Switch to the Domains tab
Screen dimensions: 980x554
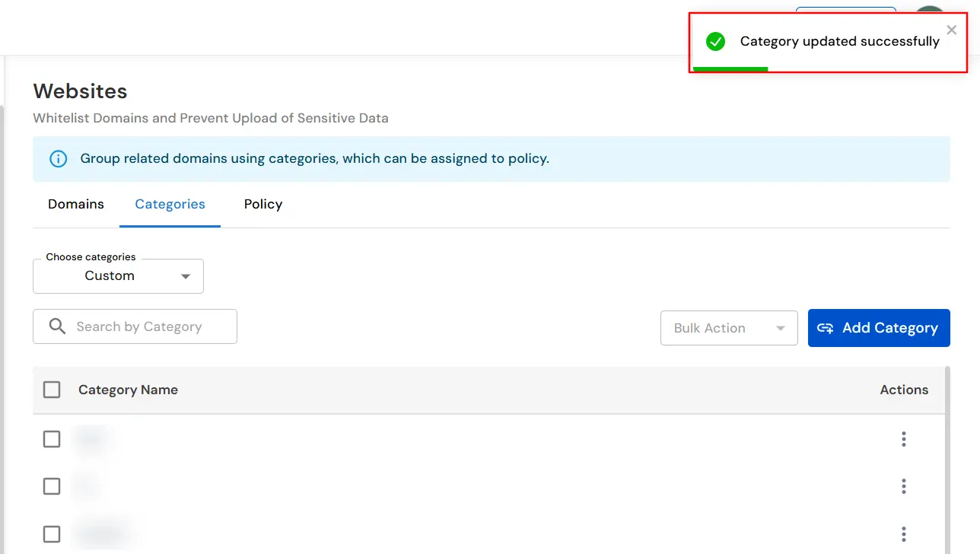pyautogui.click(x=75, y=204)
